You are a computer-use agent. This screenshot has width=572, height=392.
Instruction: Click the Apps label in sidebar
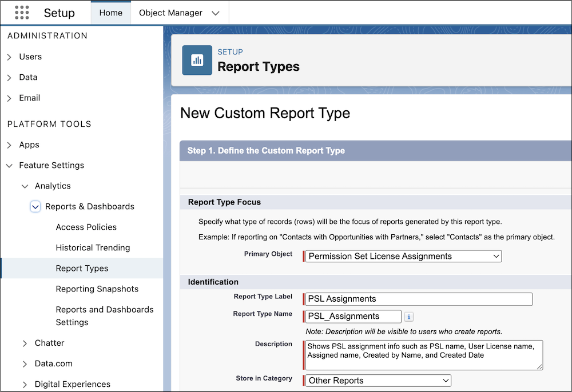click(29, 145)
